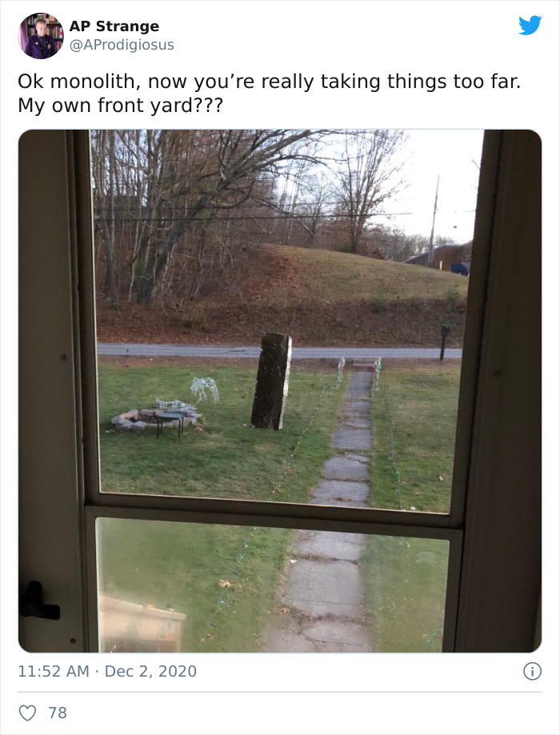Viewport: 560px width, 735px height.
Task: Click the lighted reindeer decoration in photo
Action: (205, 390)
